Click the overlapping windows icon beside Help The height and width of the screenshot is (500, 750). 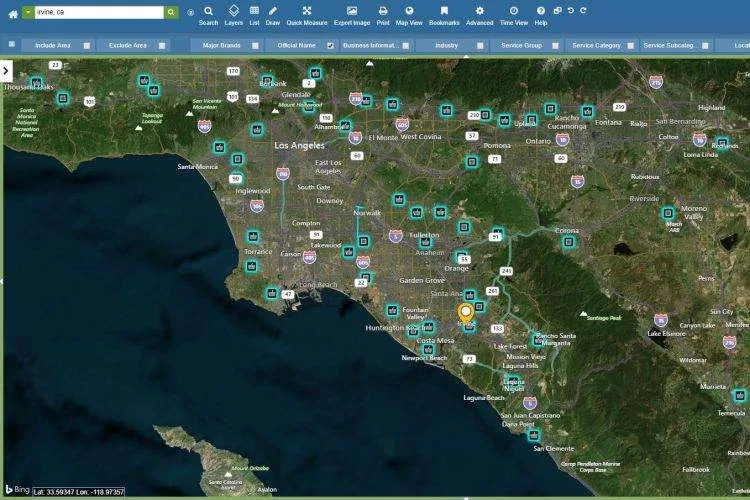[557, 11]
